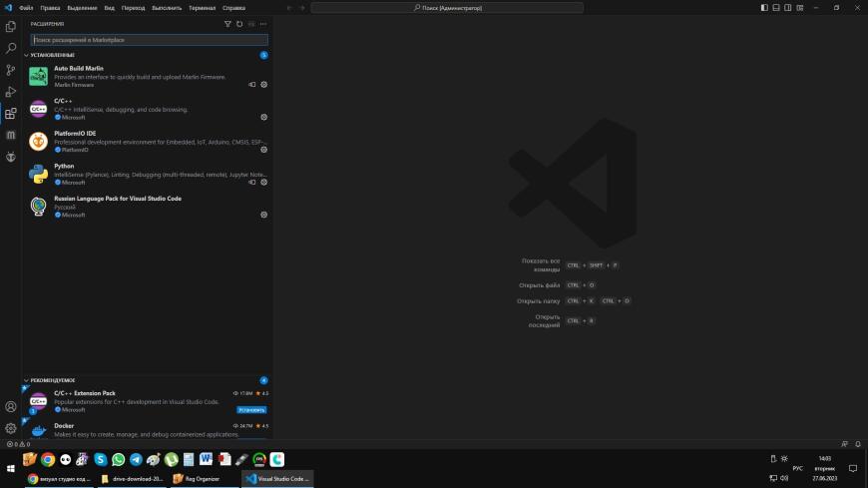Go back using the title bar arrow
Image resolution: width=868 pixels, height=488 pixels.
tap(289, 8)
